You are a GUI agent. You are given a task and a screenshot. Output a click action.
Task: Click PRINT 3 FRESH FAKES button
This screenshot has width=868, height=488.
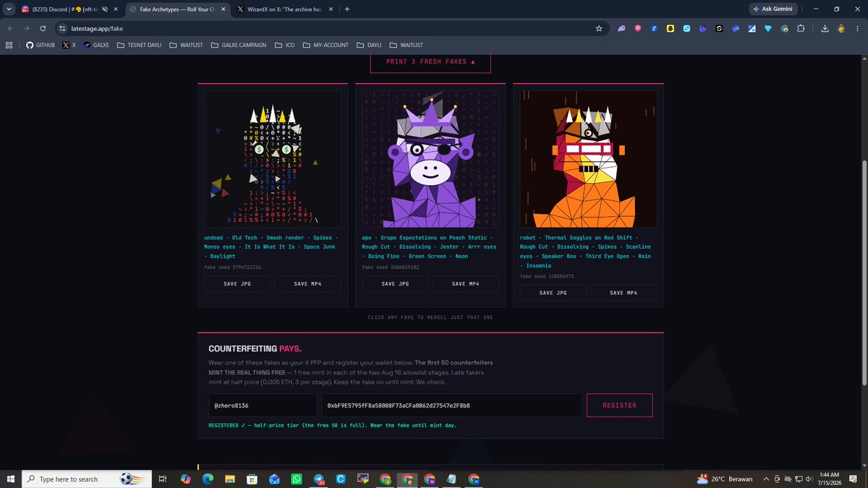(x=430, y=61)
